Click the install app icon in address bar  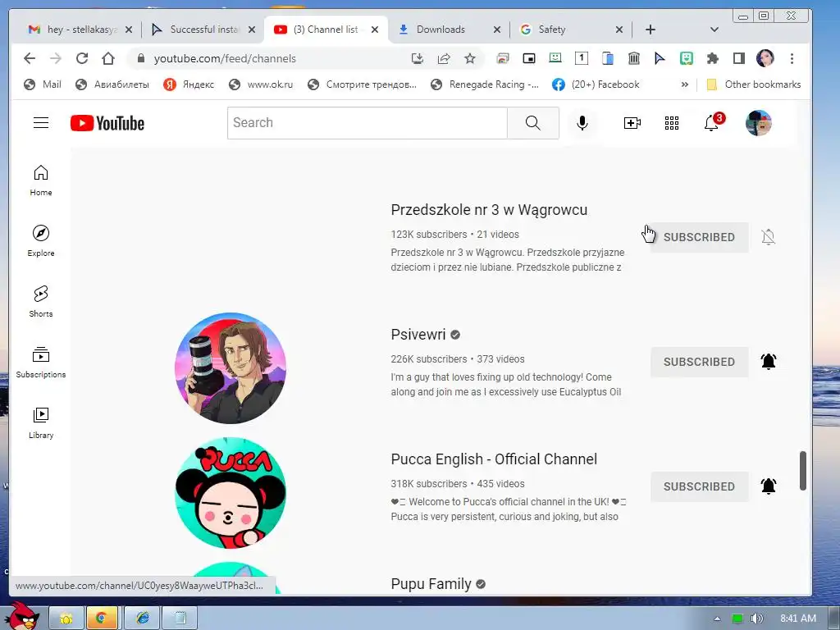tap(418, 58)
